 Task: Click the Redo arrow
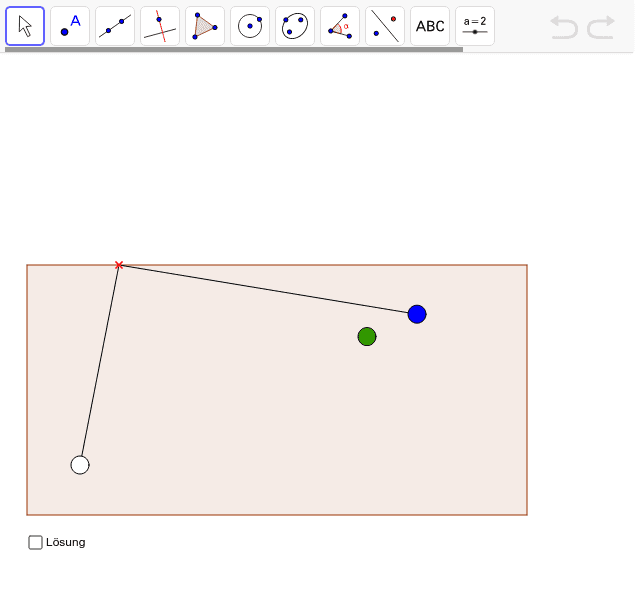click(601, 28)
